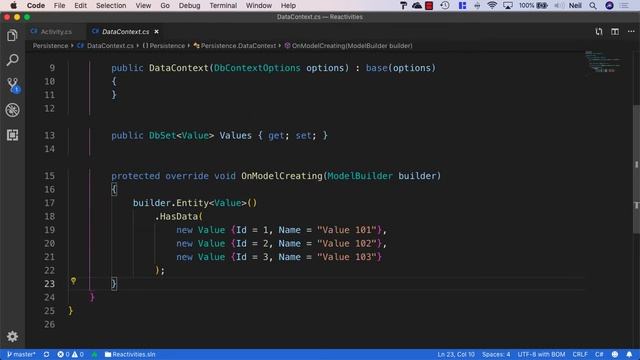The image size is (640, 360).
Task: Open the Debug menu
Action: coord(189,5)
